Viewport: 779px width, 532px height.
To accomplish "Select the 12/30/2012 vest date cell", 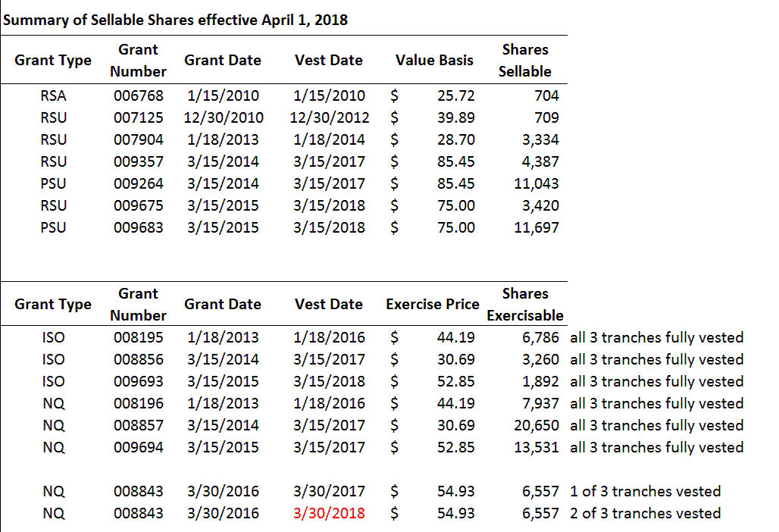I will pyautogui.click(x=329, y=117).
